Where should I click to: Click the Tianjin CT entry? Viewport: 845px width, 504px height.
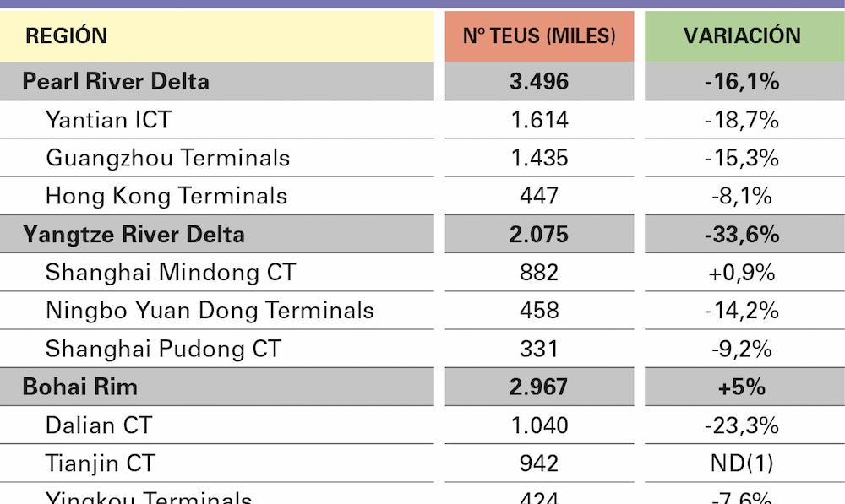pos(101,463)
